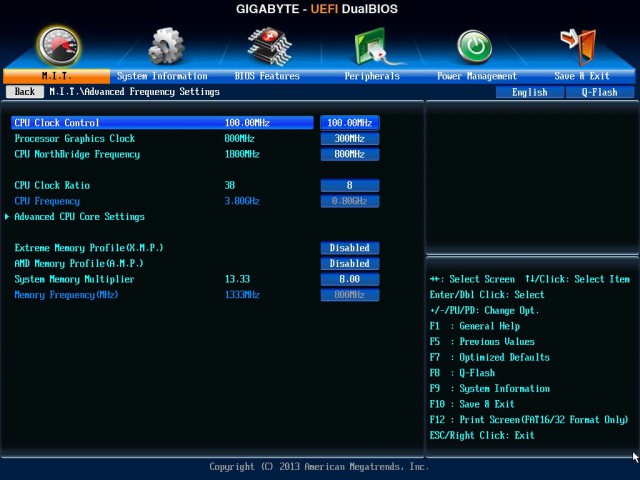Click the 3.80GHz CPU frequency value
This screenshot has height=480, width=640.
[242, 201]
